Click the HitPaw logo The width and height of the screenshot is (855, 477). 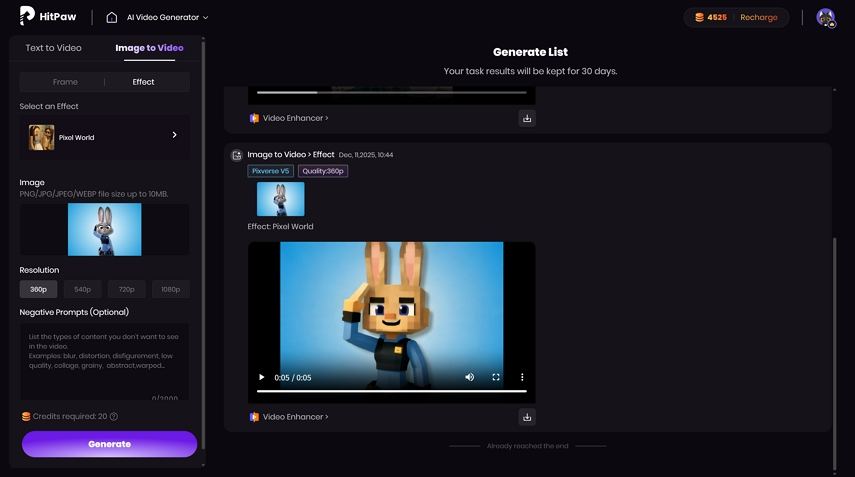tap(48, 16)
